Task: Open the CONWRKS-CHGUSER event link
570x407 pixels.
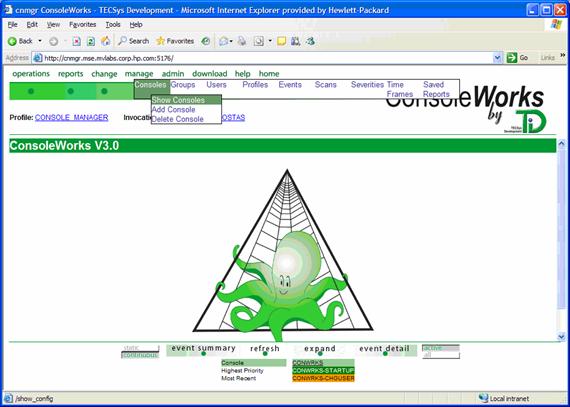Action: pos(323,378)
